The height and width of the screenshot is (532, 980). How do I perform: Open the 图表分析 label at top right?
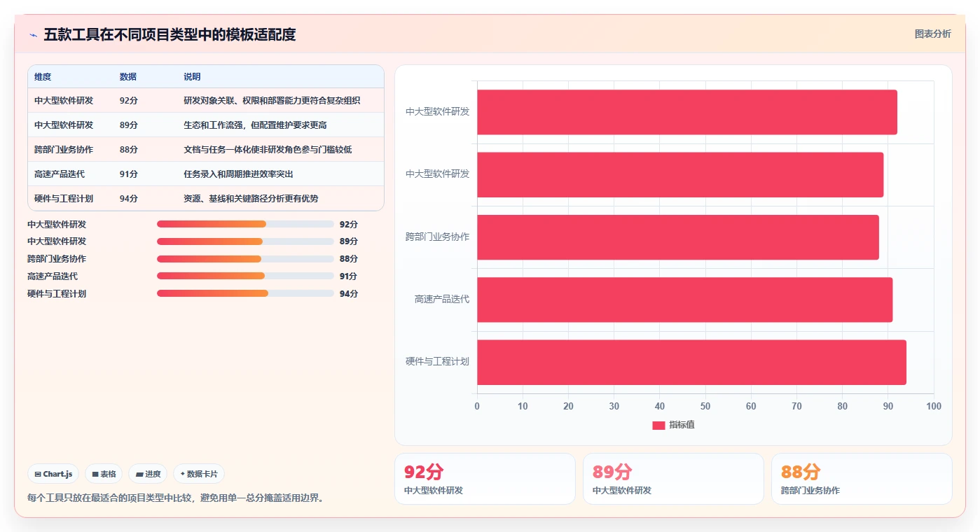click(x=933, y=34)
